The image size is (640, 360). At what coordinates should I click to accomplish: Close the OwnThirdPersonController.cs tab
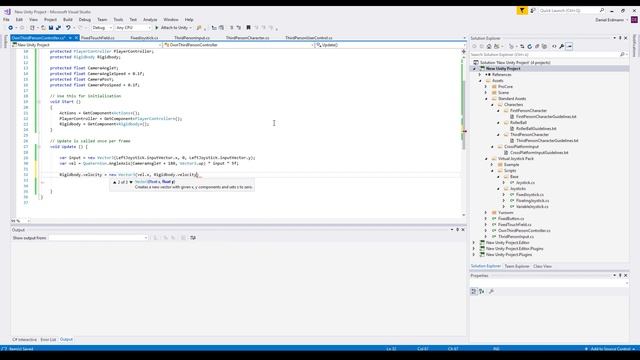click(76, 38)
